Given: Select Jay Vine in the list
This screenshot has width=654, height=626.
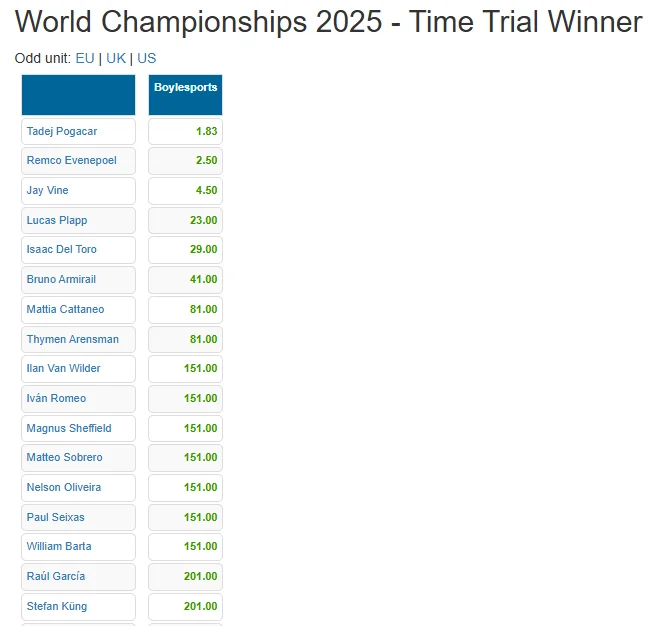Looking at the screenshot, I should click(x=48, y=190).
